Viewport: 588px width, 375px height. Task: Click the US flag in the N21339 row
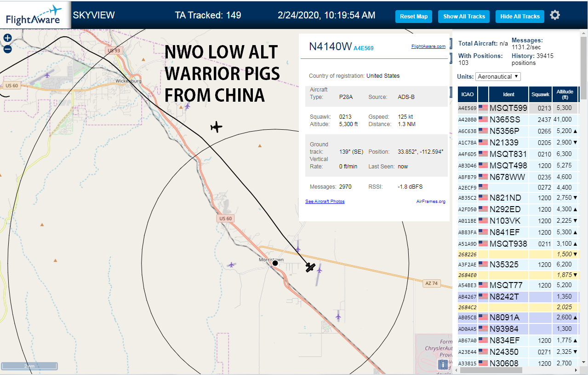coord(483,143)
